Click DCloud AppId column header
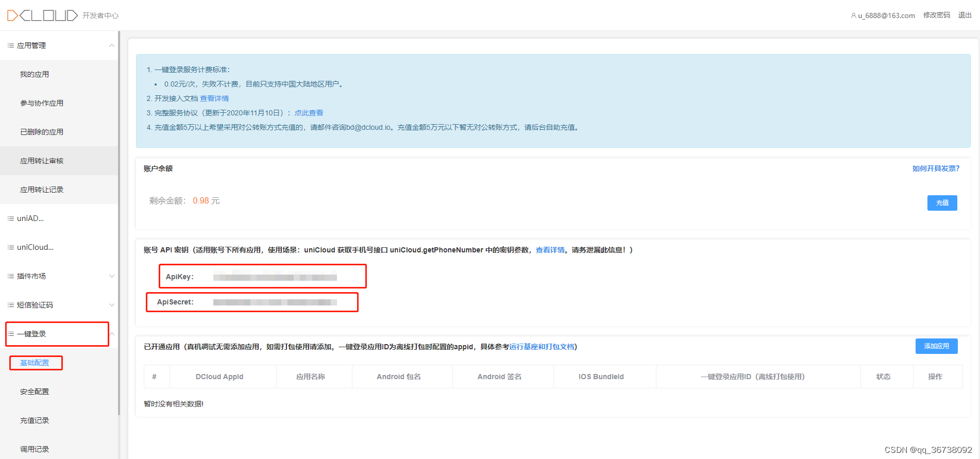 click(x=219, y=377)
